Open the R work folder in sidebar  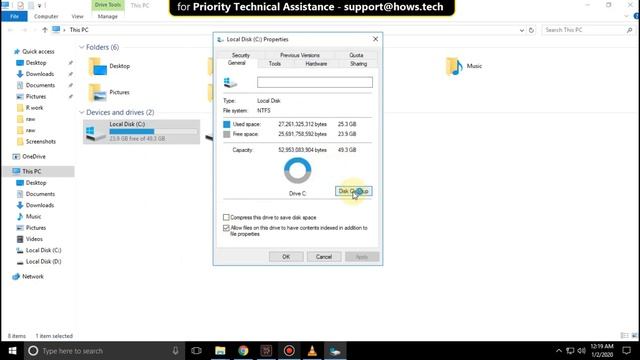coord(34,108)
